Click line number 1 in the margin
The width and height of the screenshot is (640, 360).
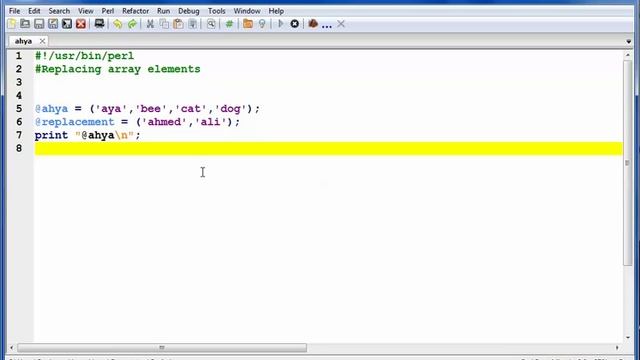click(x=19, y=56)
